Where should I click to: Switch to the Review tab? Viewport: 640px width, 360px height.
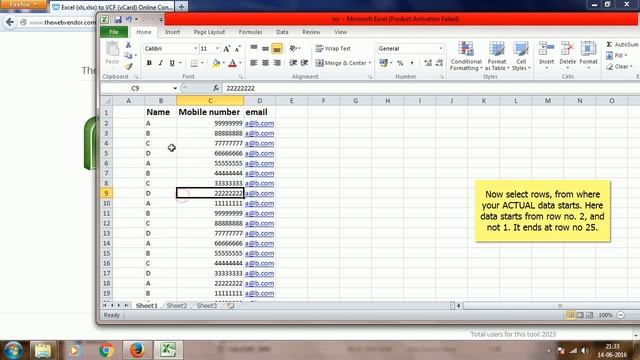pyautogui.click(x=311, y=32)
